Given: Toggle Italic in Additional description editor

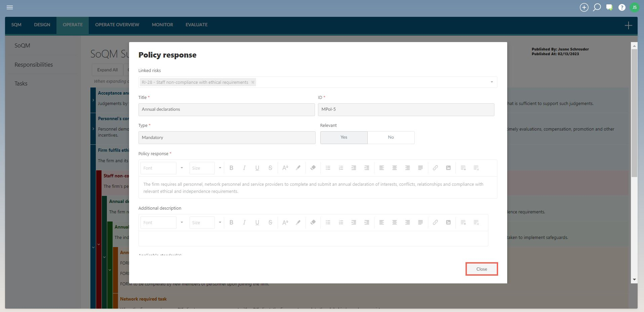Looking at the screenshot, I should (244, 222).
